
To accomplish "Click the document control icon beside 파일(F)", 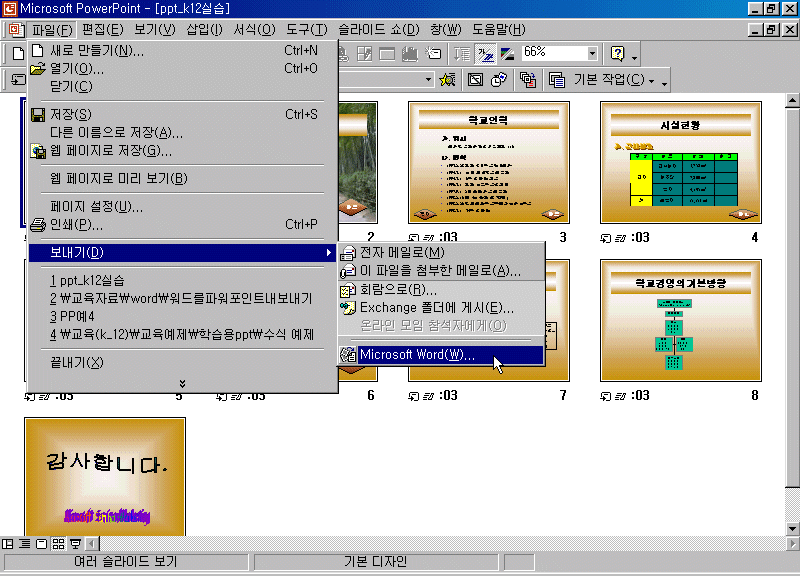I will [16, 30].
